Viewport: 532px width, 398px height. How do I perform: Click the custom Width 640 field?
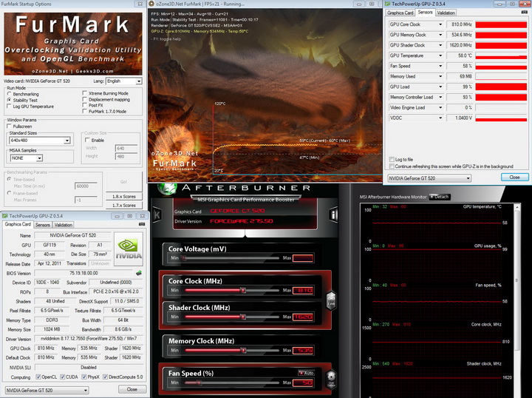pyautogui.click(x=126, y=148)
